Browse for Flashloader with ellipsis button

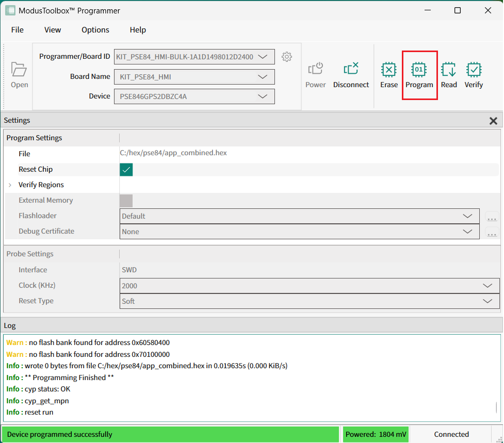[492, 217]
